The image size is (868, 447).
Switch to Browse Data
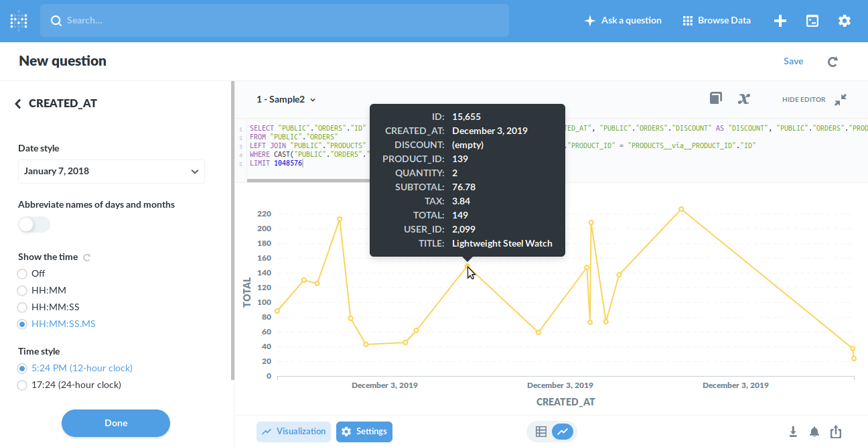point(717,20)
